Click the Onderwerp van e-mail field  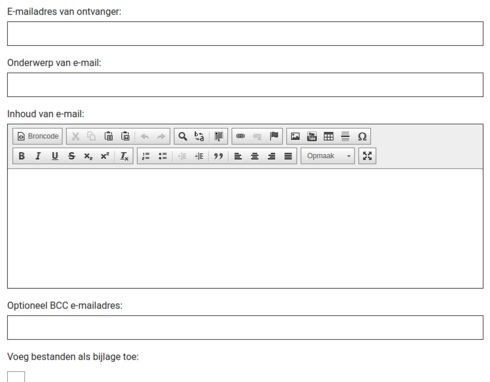pos(245,85)
